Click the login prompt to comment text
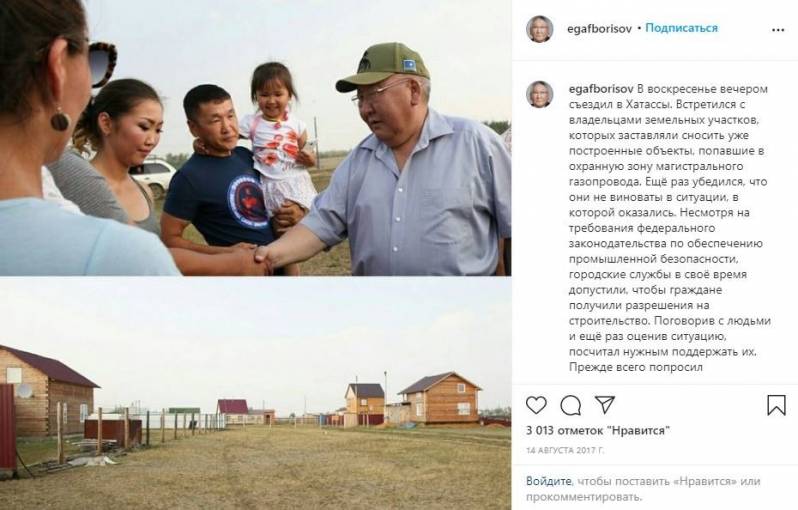Viewport: 798px width, 510px height. pos(643,489)
